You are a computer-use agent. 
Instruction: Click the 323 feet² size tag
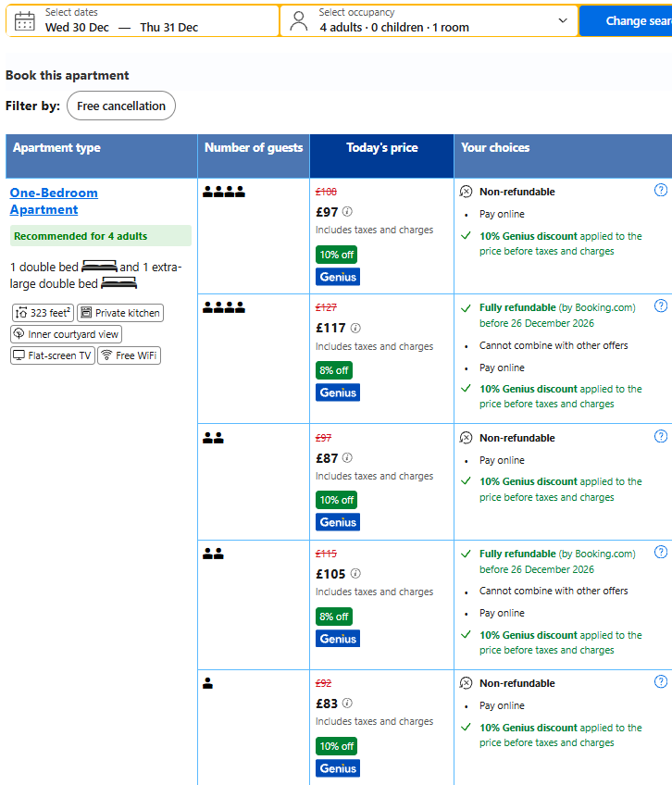point(43,313)
